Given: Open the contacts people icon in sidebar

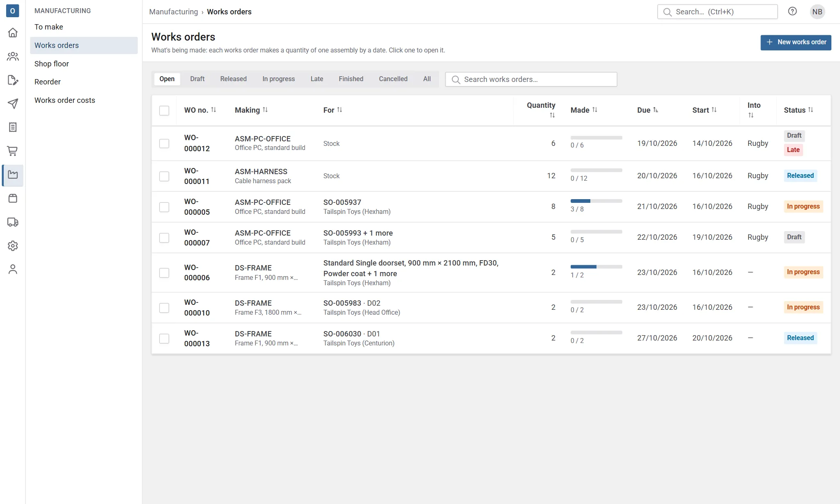Looking at the screenshot, I should [13, 56].
